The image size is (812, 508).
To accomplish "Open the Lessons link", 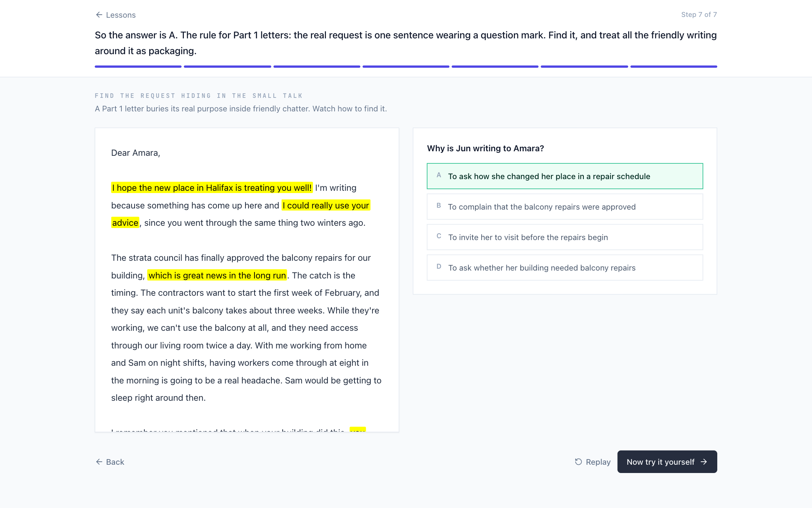I will pos(115,15).
